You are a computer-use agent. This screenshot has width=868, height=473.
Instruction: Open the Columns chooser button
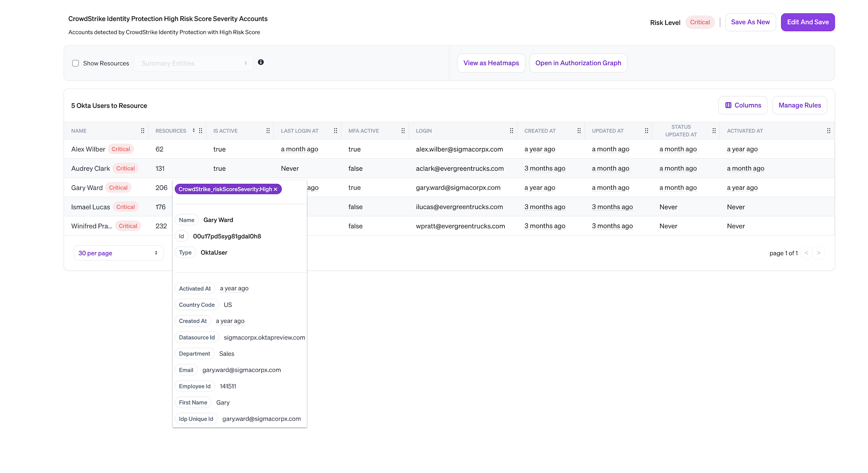[743, 106]
